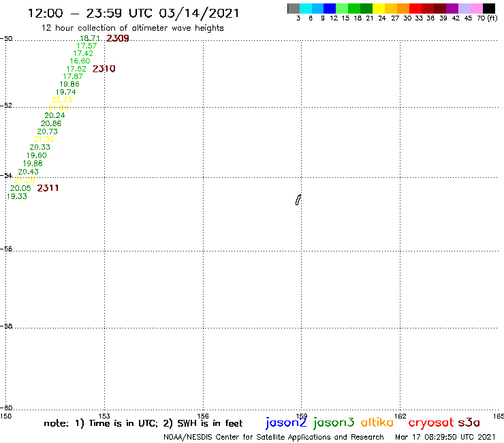Image resolution: width=504 pixels, height=443 pixels.
Task: Click the cryosat satellite label
Action: click(431, 423)
